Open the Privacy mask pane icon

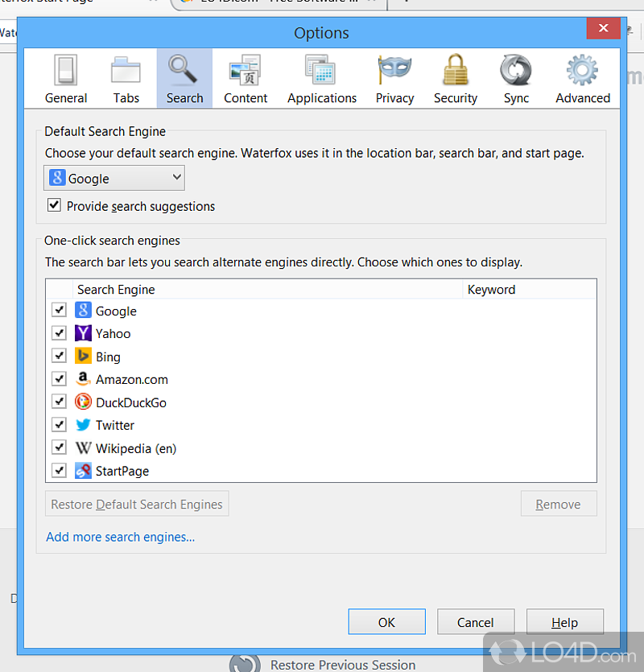(394, 69)
